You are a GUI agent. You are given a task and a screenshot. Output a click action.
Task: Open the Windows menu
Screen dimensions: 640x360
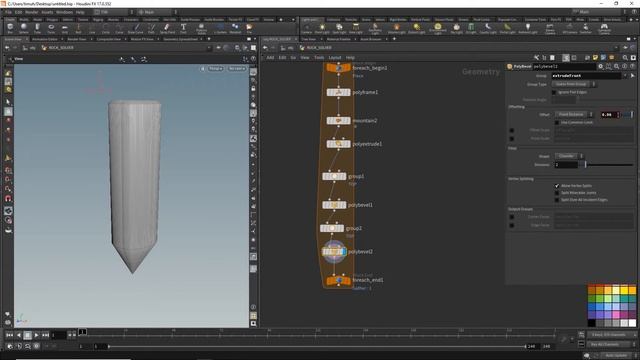(x=64, y=12)
